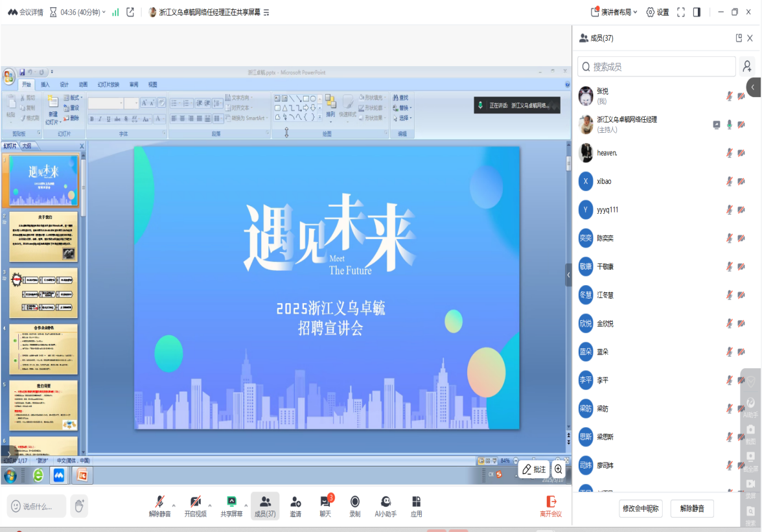Toggle the 成员(37) members panel

coord(265,506)
